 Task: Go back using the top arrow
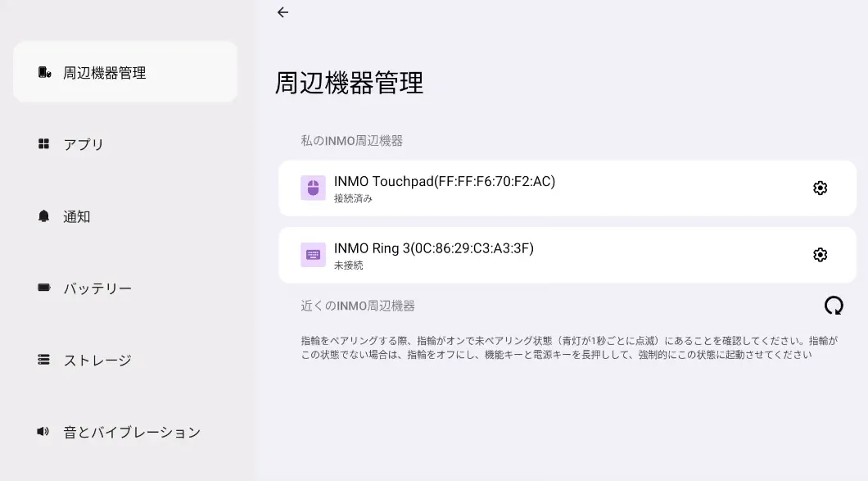283,12
